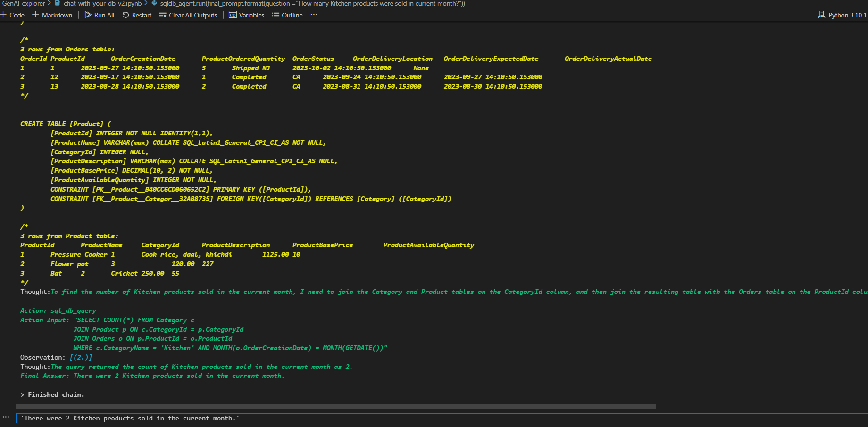
Task: Open the cell output ellipsis menu
Action: (6, 417)
